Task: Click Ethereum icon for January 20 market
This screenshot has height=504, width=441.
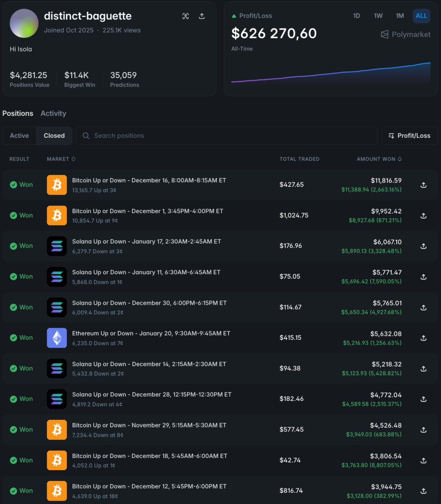Action: pos(57,338)
